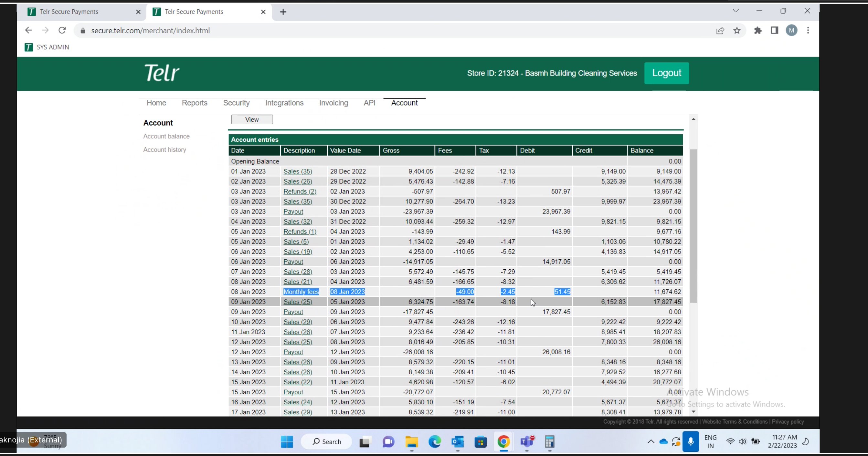The image size is (868, 456).
Task: Open the Calculator from the taskbar
Action: point(550,441)
